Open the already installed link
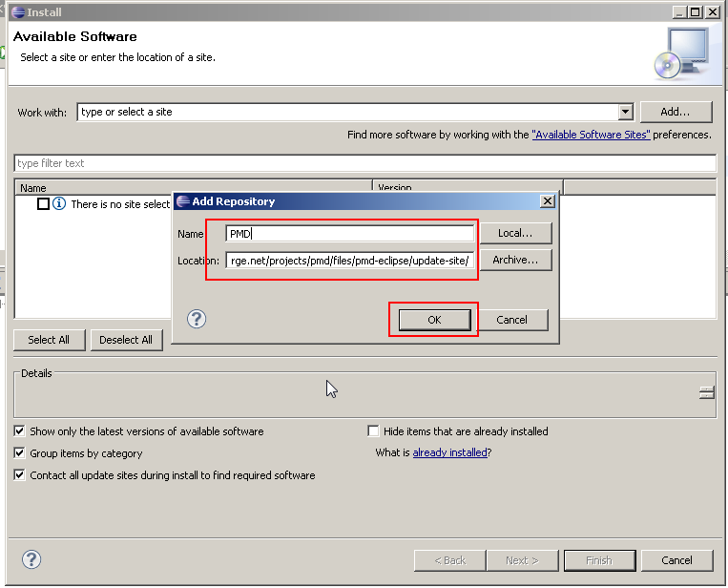 450,452
